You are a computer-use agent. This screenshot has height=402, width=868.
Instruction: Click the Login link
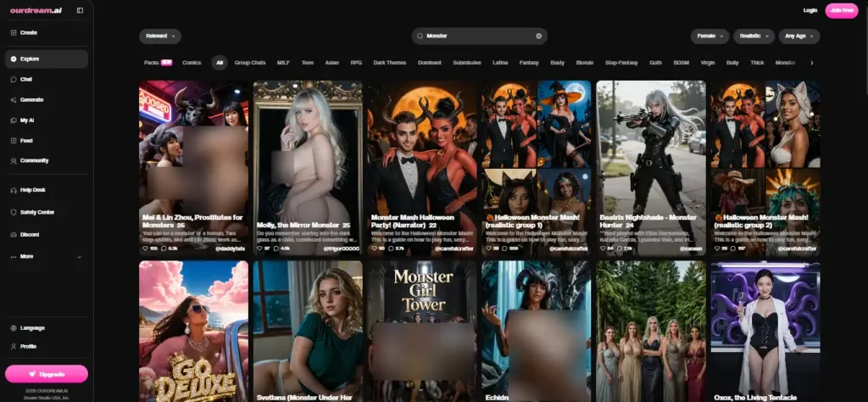(810, 10)
